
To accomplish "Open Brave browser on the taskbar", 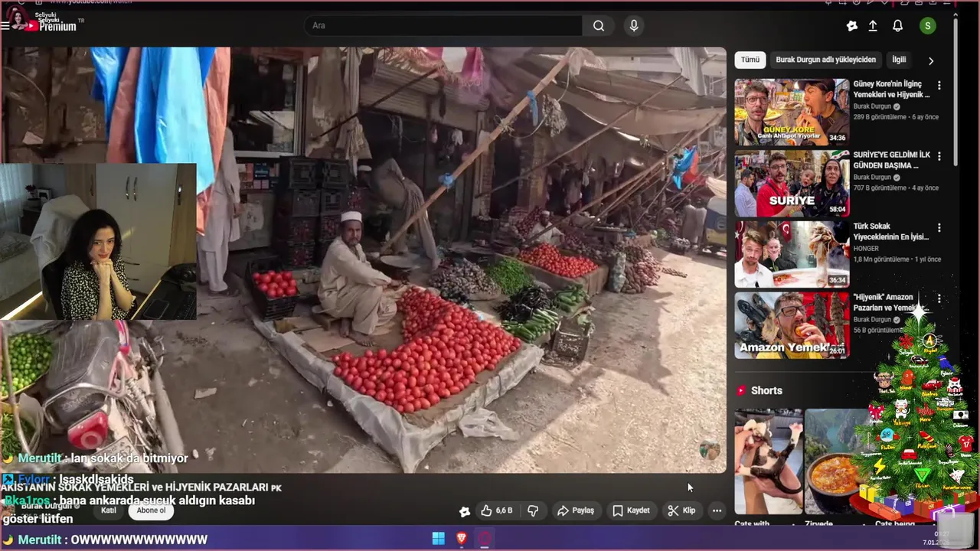I will coord(461,538).
